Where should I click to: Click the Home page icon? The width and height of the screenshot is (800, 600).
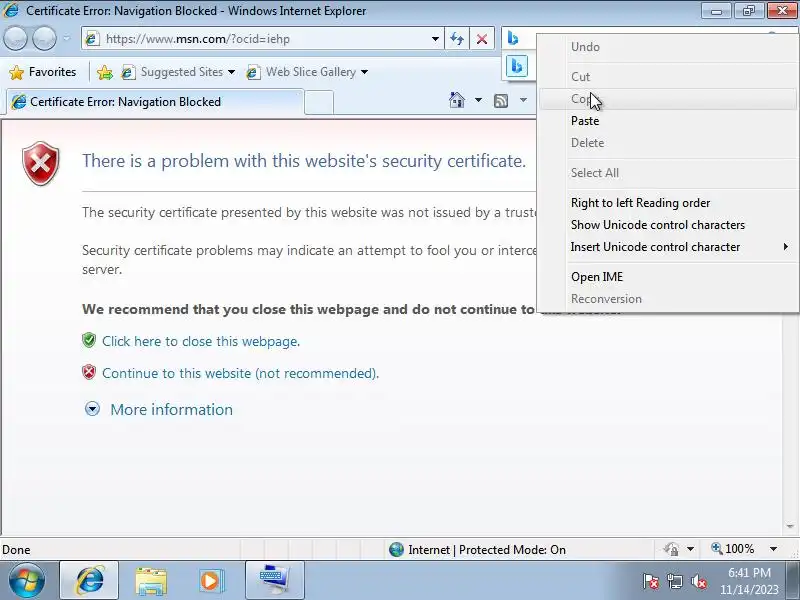coord(457,101)
